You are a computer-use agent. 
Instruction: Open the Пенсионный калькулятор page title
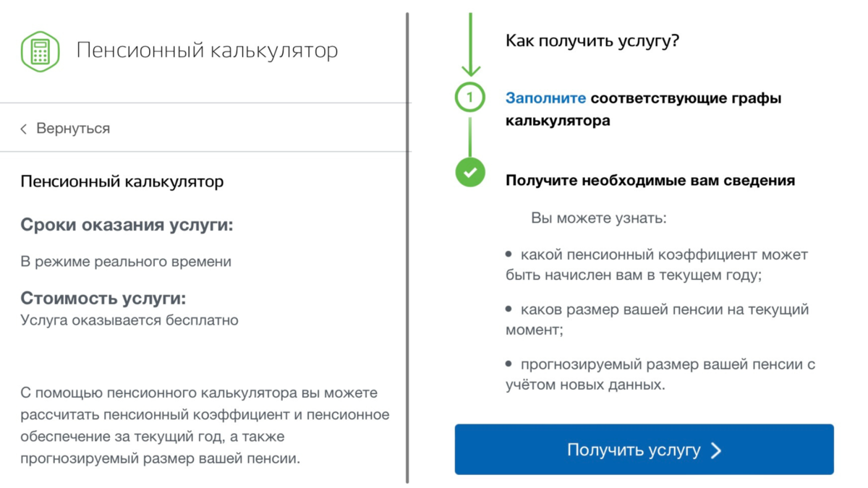[208, 51]
